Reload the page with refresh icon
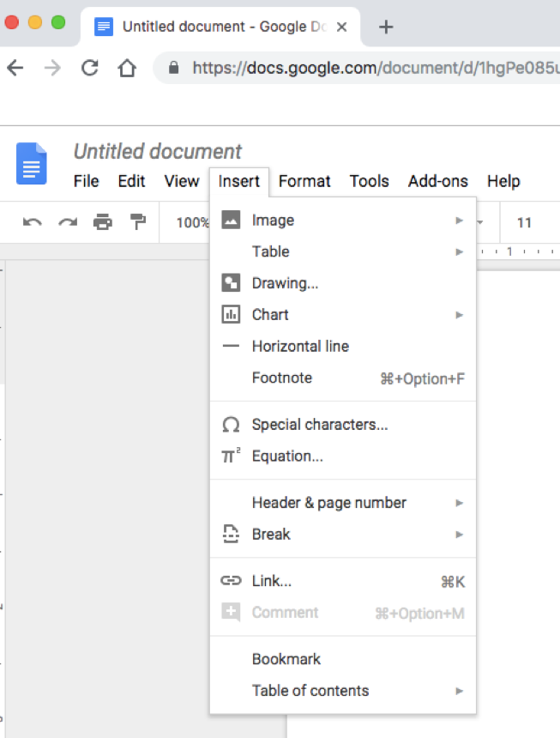This screenshot has height=738, width=560. (x=89, y=69)
